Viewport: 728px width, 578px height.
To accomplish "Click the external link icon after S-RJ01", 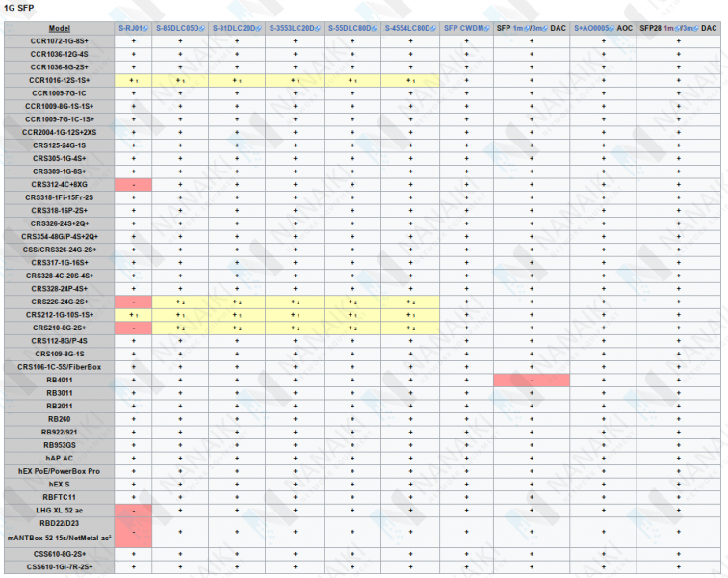I will click(x=146, y=29).
